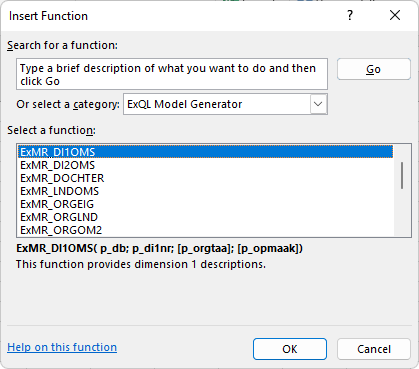
Task: Open the ExQL Model Generator category box
Action: (x=225, y=104)
